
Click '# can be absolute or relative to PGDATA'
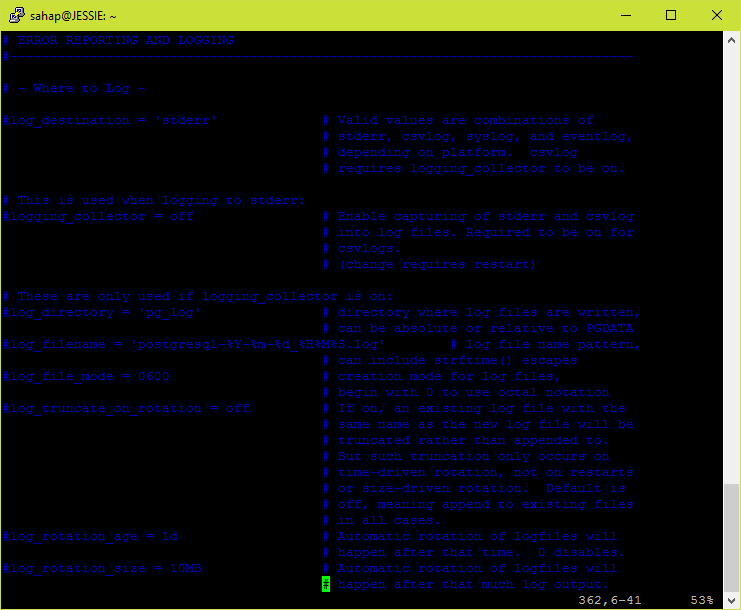(x=478, y=328)
